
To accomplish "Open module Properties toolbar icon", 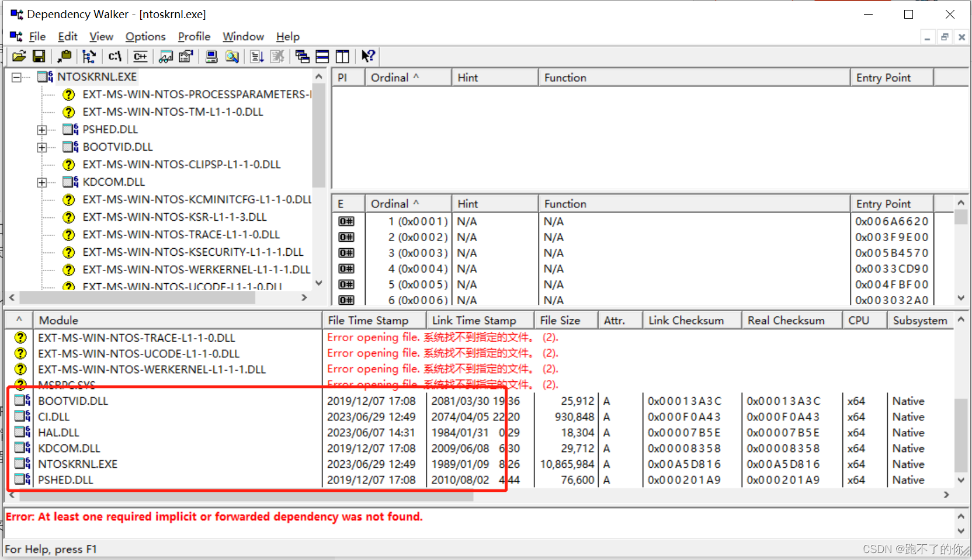I will coord(186,56).
